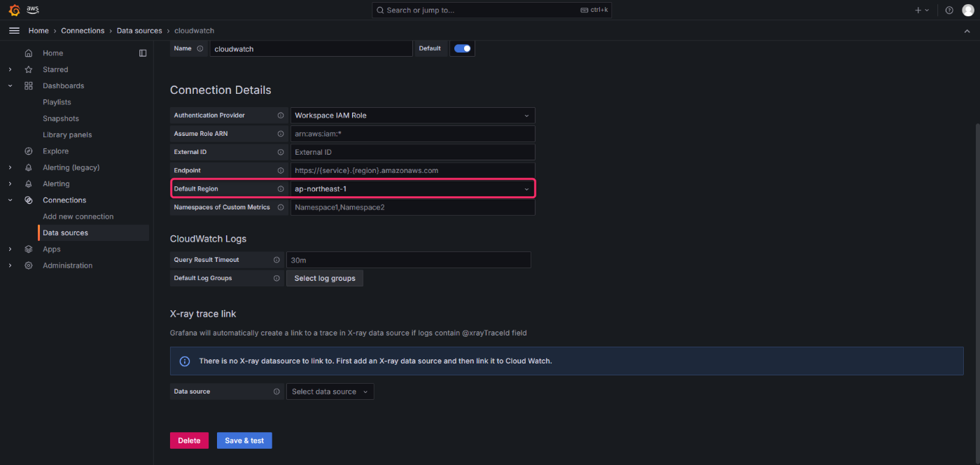
Task: Click the Select log groups button
Action: tap(325, 278)
